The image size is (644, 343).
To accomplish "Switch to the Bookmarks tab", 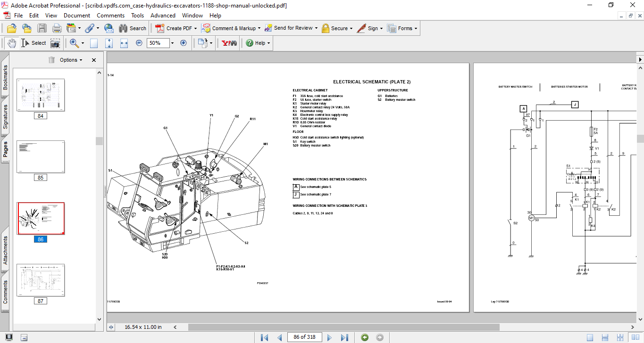I will tap(5, 77).
